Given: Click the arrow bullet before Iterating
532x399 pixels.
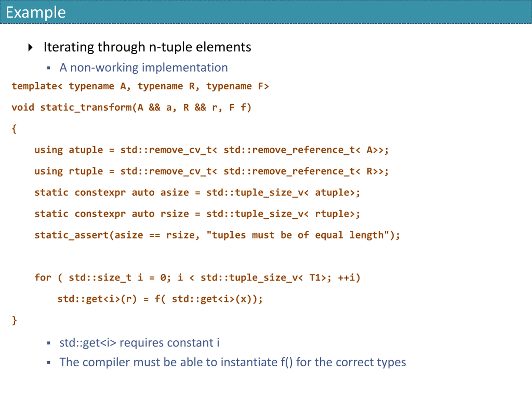Looking at the screenshot, I should click(x=30, y=47).
